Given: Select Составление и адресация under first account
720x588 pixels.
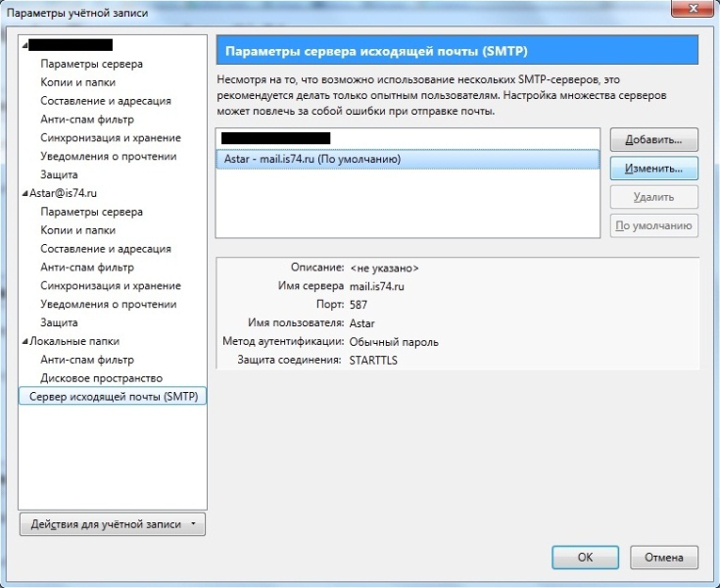Looking at the screenshot, I should (106, 101).
